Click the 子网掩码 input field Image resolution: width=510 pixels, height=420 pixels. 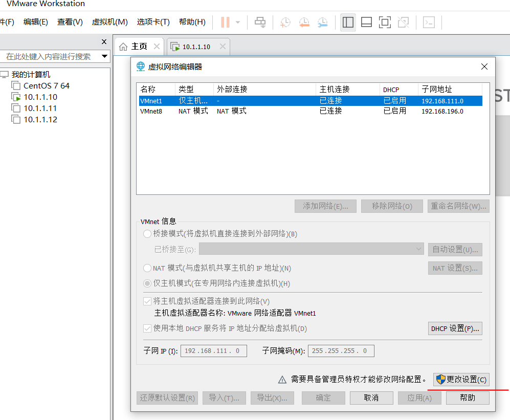(341, 351)
